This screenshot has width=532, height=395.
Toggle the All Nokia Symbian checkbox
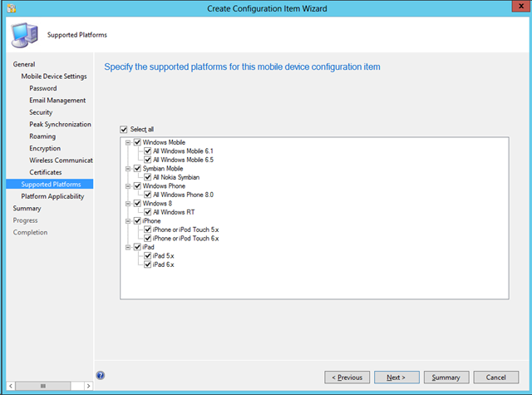coord(148,177)
